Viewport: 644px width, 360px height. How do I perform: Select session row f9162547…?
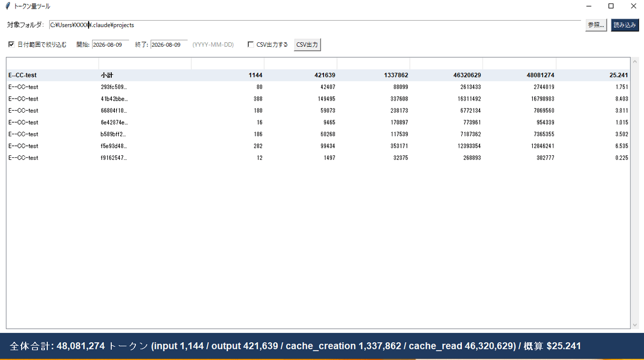pos(318,158)
